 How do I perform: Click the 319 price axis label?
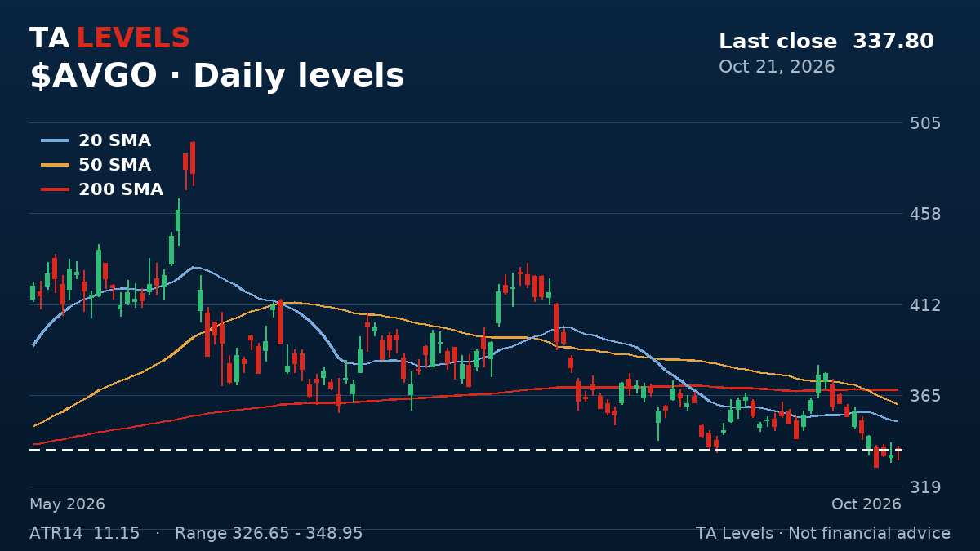pos(925,487)
